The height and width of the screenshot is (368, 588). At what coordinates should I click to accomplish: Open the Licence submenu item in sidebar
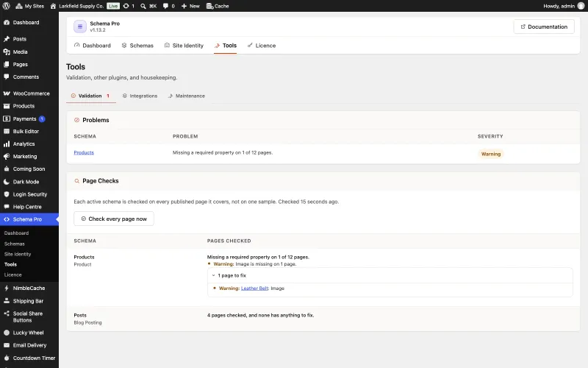point(12,275)
